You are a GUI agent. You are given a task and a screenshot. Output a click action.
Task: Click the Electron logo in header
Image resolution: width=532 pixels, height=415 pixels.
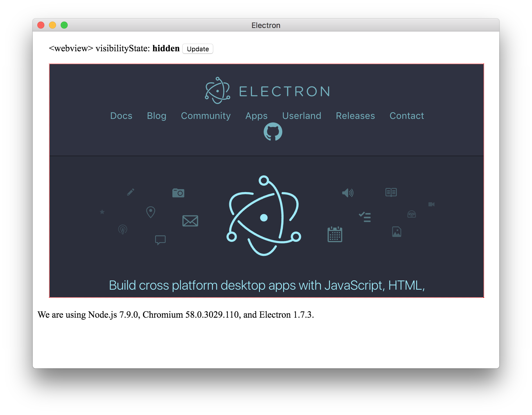click(218, 91)
